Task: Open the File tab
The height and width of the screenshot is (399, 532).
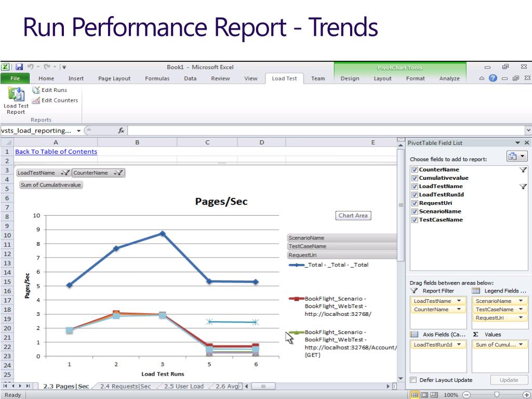Action: (15, 78)
